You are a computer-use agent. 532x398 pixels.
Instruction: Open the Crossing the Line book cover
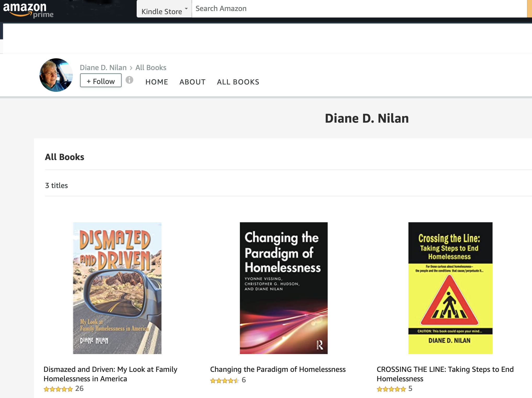[450, 288]
